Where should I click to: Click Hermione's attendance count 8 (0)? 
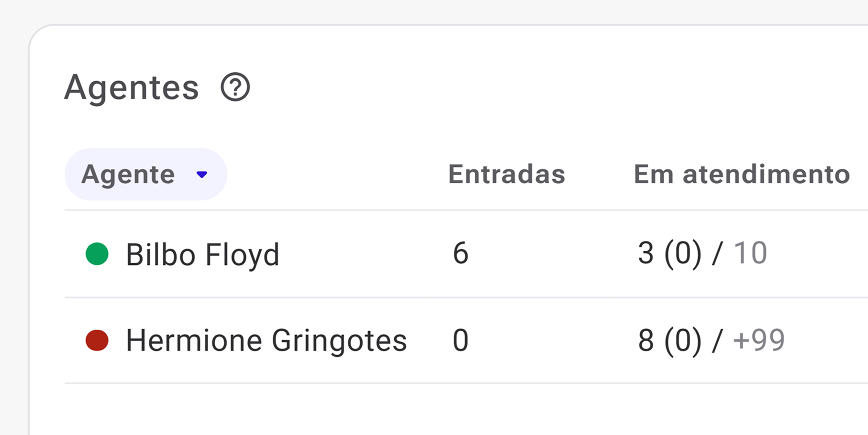point(669,341)
